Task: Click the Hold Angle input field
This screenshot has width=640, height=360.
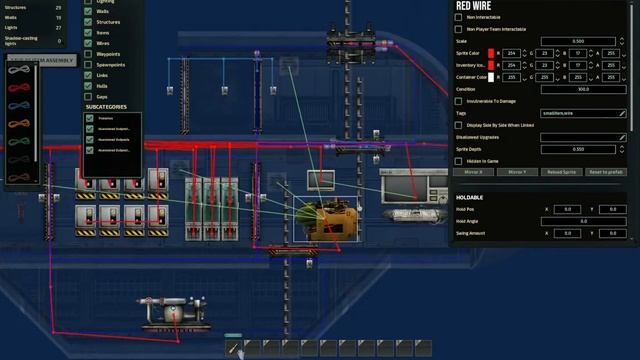Action: pyautogui.click(x=584, y=221)
